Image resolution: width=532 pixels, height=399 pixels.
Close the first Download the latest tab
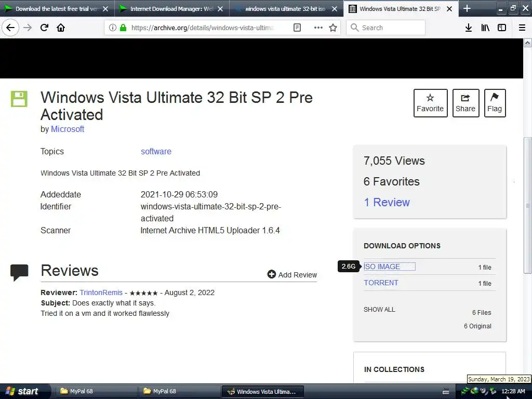coord(105,9)
